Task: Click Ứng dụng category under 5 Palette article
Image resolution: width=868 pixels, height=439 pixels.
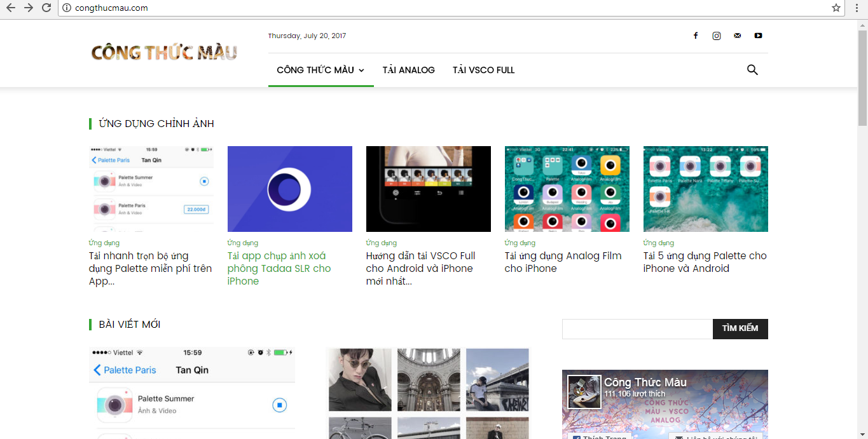Action: pyautogui.click(x=659, y=243)
